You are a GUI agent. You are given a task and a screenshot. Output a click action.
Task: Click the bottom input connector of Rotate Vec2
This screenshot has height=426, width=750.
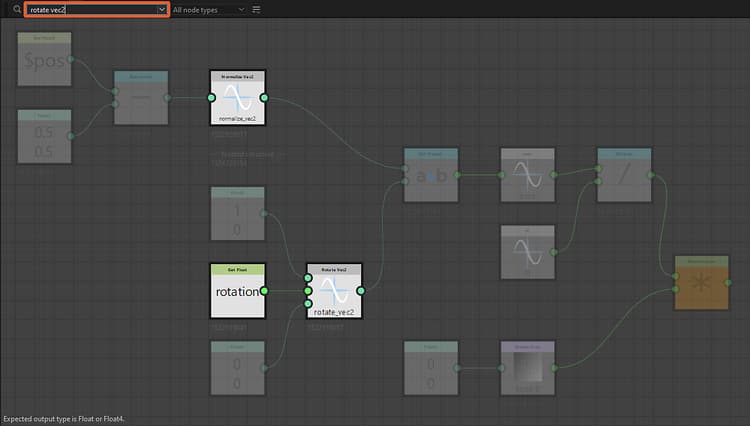click(308, 304)
